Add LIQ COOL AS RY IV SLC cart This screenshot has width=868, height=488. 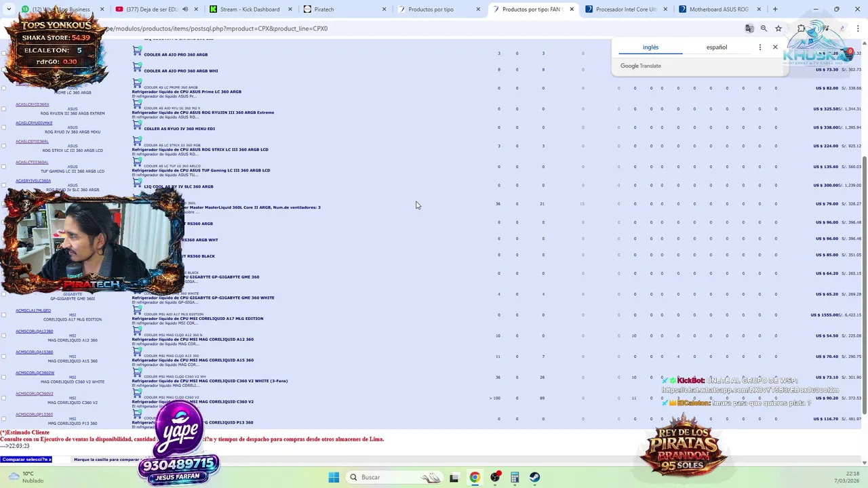point(137,183)
